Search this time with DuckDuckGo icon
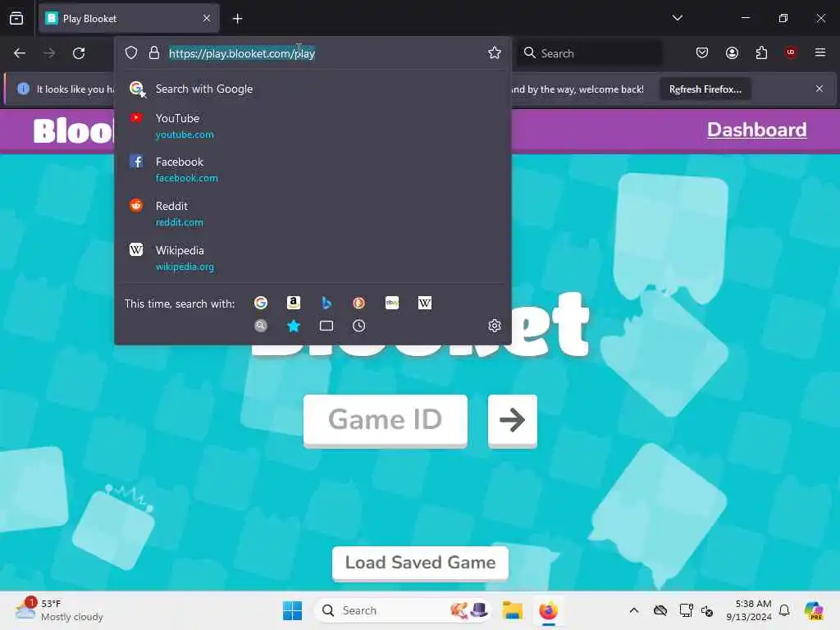 (359, 304)
